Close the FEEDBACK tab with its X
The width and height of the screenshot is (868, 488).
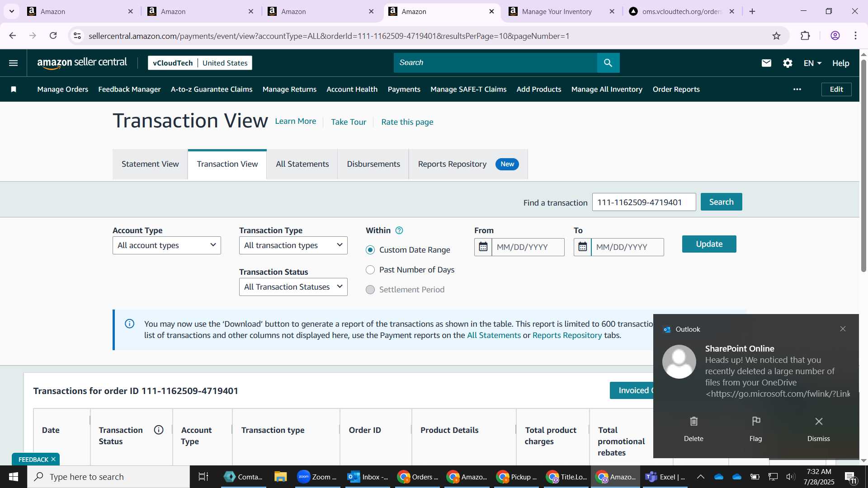[53, 459]
